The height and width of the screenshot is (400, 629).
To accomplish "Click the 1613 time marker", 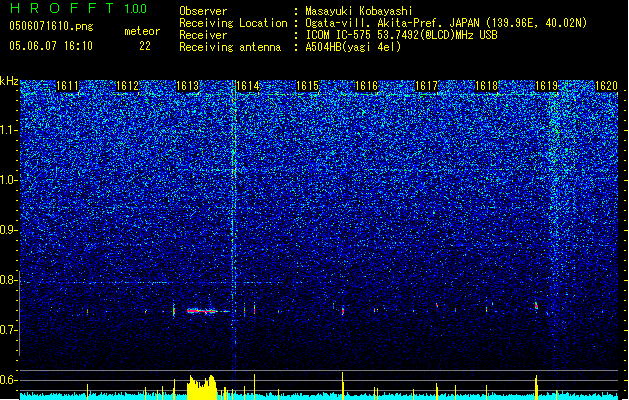I will (x=187, y=86).
